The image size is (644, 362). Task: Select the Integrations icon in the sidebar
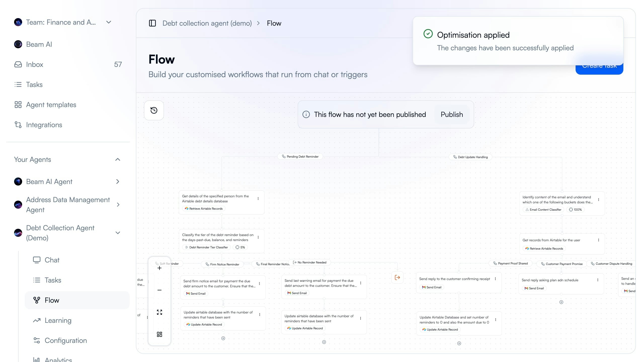(18, 125)
